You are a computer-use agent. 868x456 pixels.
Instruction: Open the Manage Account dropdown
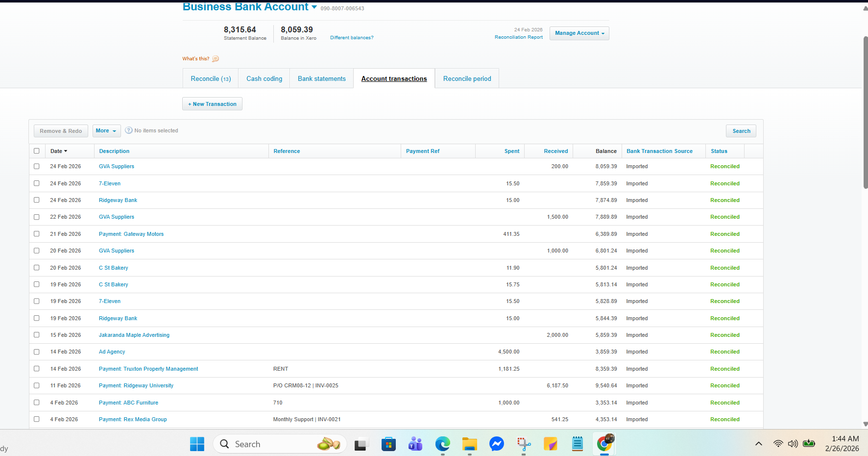point(579,33)
